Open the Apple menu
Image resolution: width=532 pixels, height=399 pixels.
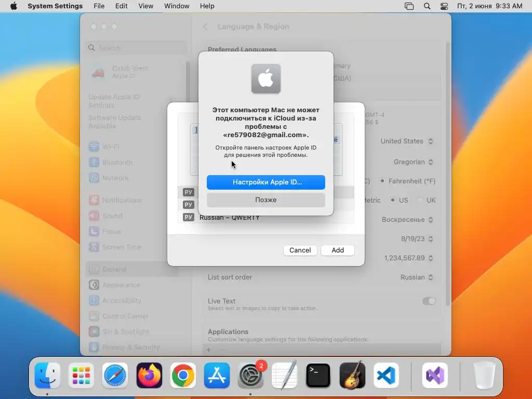pos(14,6)
